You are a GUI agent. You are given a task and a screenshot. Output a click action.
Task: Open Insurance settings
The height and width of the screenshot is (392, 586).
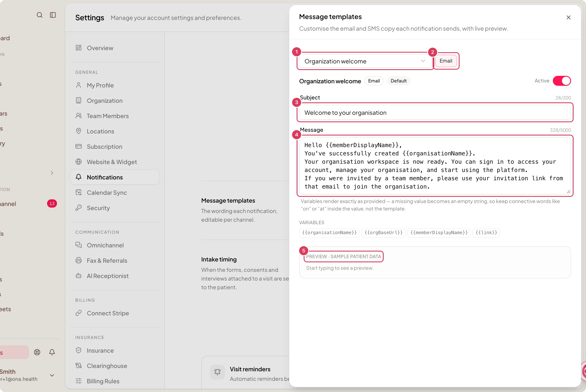click(x=115, y=351)
